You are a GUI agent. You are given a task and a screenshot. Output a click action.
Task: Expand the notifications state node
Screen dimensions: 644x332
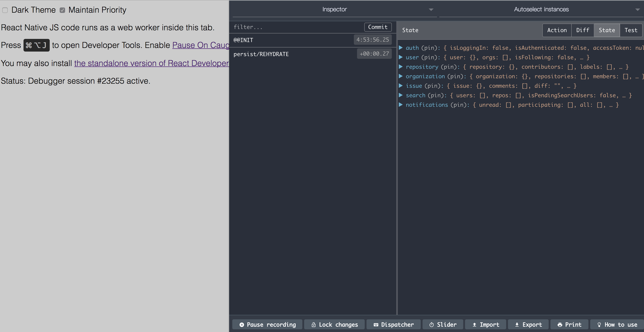(400, 104)
